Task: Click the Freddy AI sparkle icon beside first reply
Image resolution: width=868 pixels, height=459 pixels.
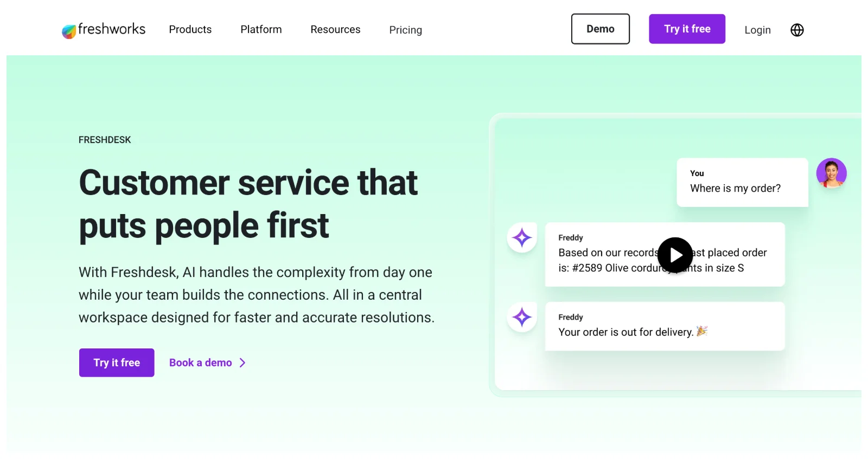Action: [521, 237]
